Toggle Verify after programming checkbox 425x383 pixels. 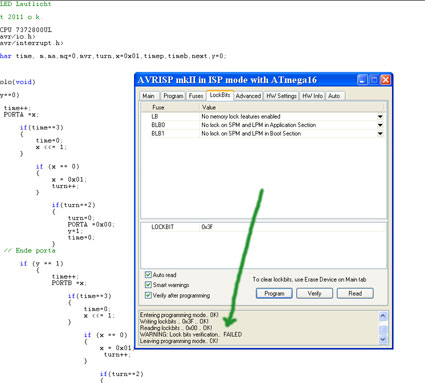coord(148,295)
